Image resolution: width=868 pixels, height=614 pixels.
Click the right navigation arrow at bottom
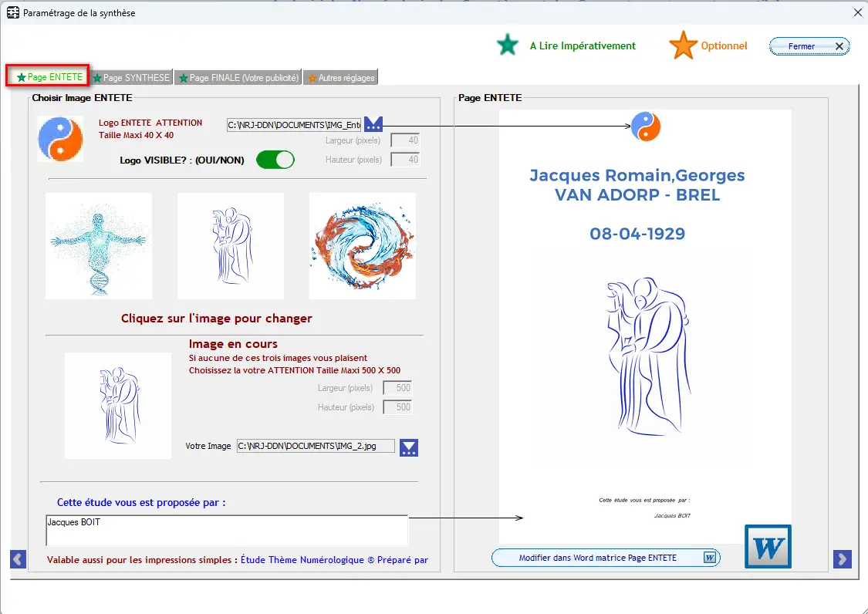point(843,559)
